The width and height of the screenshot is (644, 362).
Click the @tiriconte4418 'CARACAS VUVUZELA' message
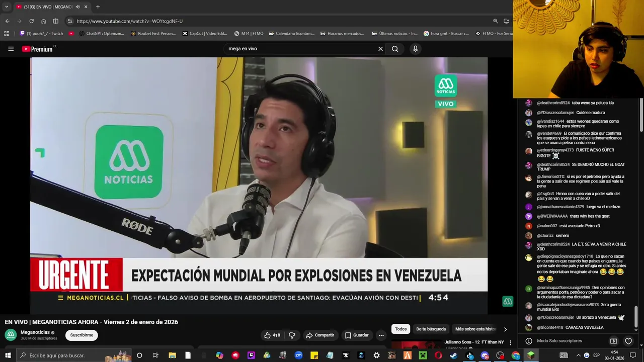(x=570, y=327)
